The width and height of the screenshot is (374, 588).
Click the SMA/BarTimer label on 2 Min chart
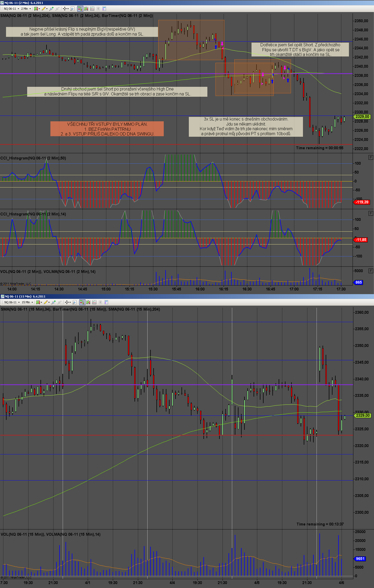pyautogui.click(x=77, y=16)
